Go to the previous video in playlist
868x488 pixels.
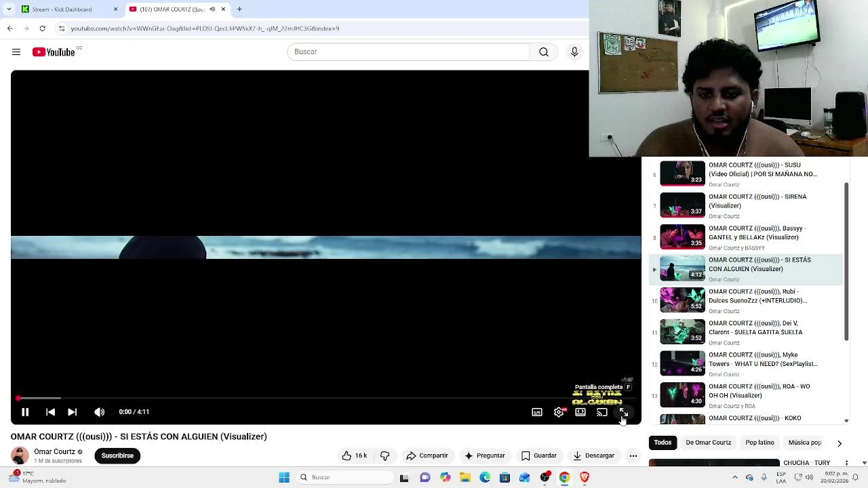pyautogui.click(x=50, y=412)
